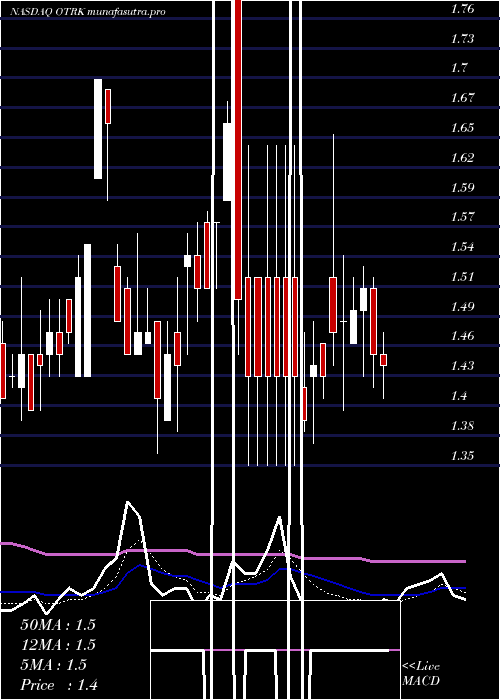Select the Price : 1.4 readout

[59, 685]
